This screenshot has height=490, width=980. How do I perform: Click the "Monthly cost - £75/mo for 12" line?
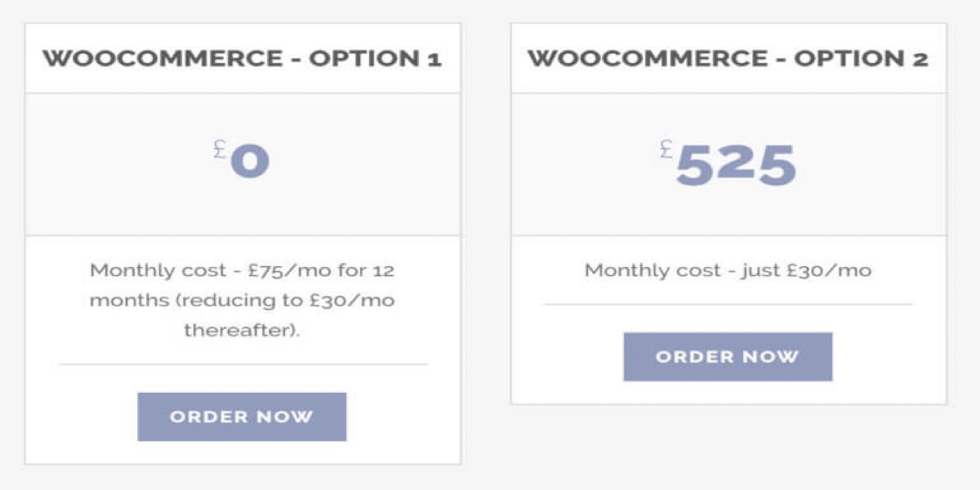(243, 270)
